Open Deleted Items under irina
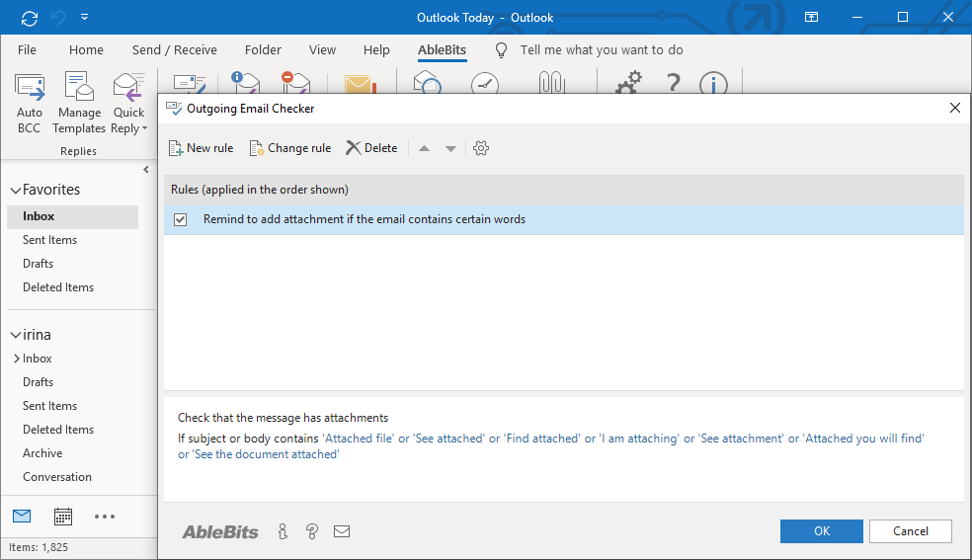Image resolution: width=972 pixels, height=560 pixels. coord(58,430)
